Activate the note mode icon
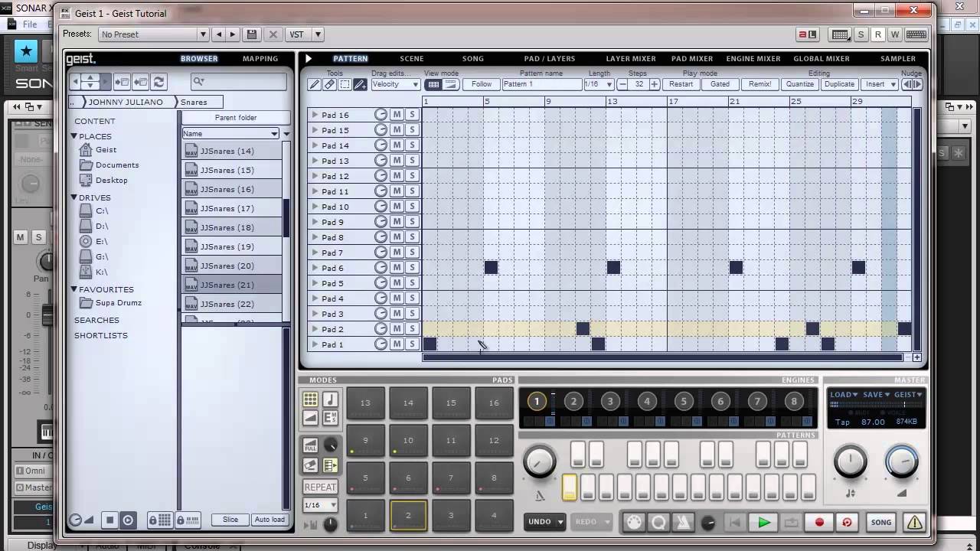The image size is (980, 551). pos(330,399)
